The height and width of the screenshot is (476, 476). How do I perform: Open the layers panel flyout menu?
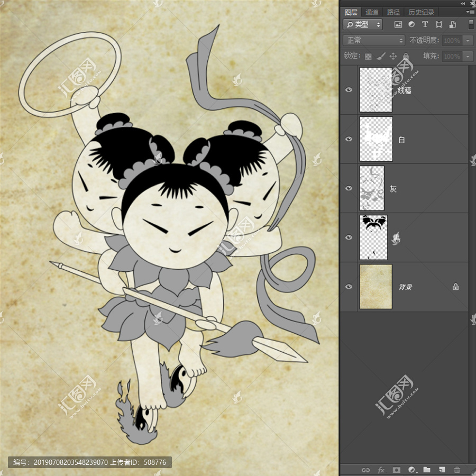pyautogui.click(x=470, y=12)
